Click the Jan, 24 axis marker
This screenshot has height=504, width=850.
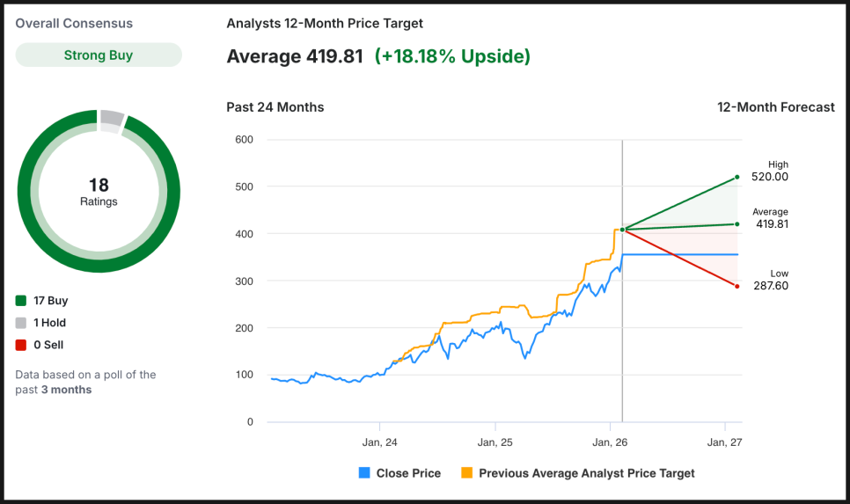tap(379, 442)
